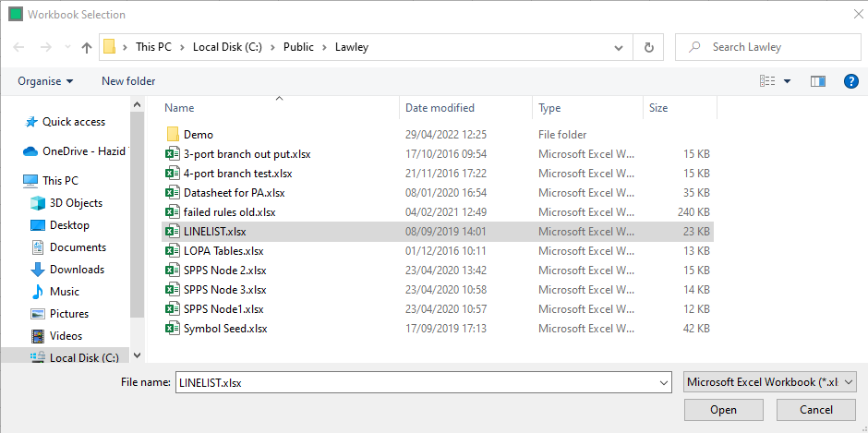Open the Demo folder icon

click(172, 135)
